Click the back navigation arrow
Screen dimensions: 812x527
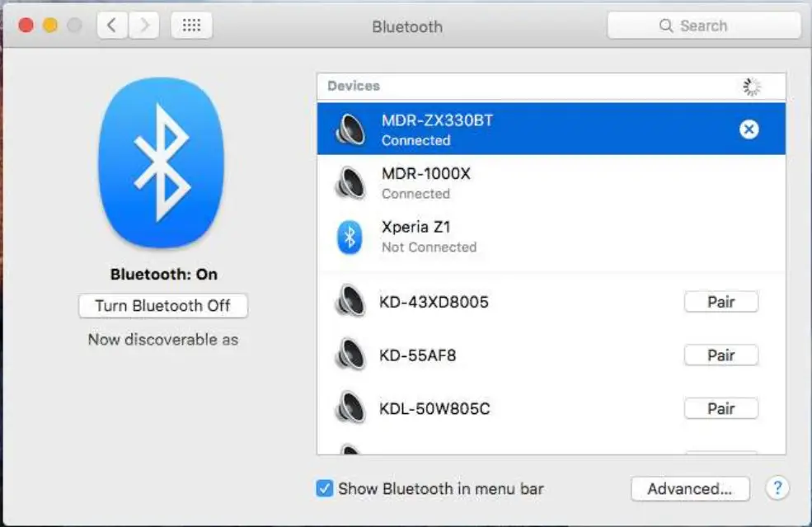click(x=112, y=25)
